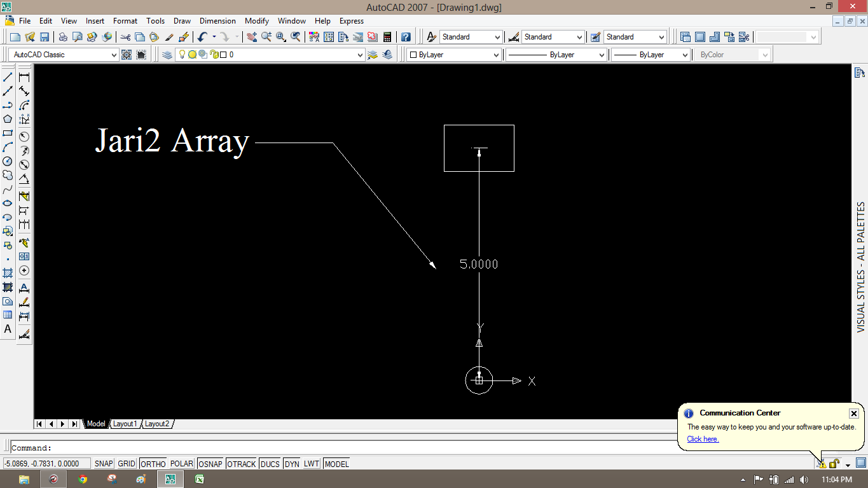Open the Insert menu
This screenshot has height=488, width=868.
95,21
